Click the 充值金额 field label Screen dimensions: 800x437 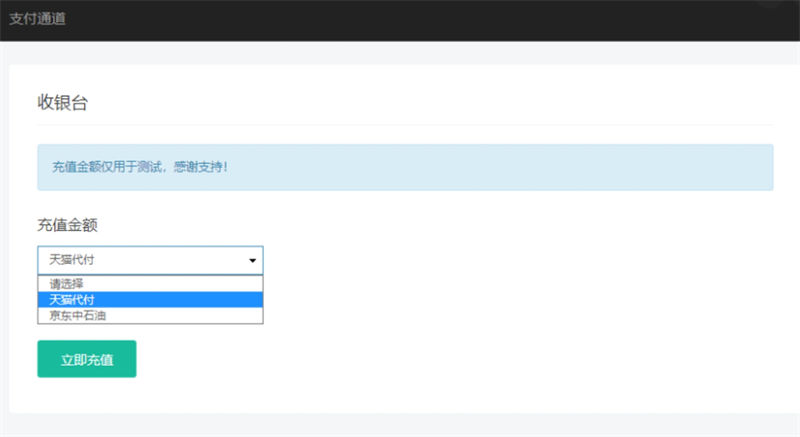pyautogui.click(x=67, y=224)
